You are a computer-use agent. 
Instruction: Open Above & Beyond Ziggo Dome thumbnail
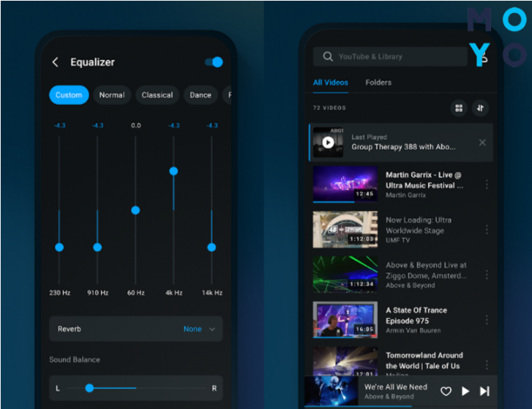(x=345, y=275)
